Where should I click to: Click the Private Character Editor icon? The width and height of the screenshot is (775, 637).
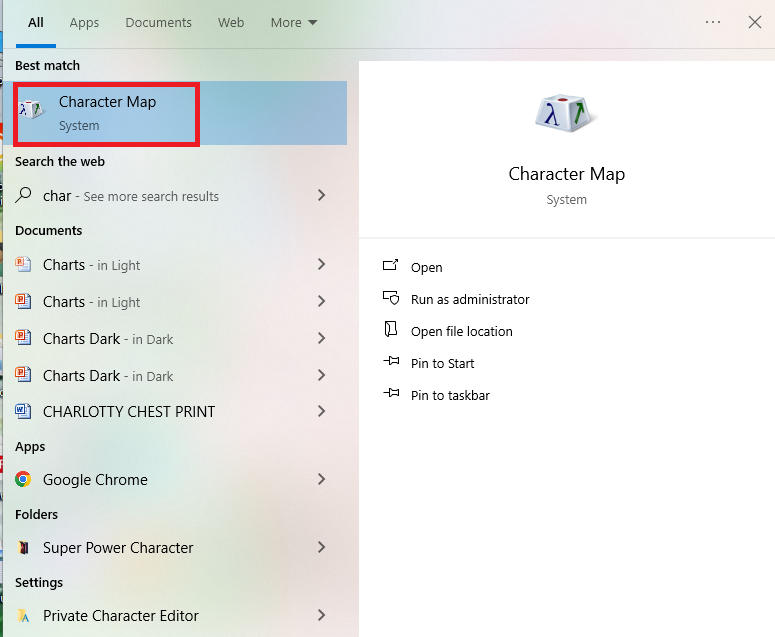coord(23,615)
